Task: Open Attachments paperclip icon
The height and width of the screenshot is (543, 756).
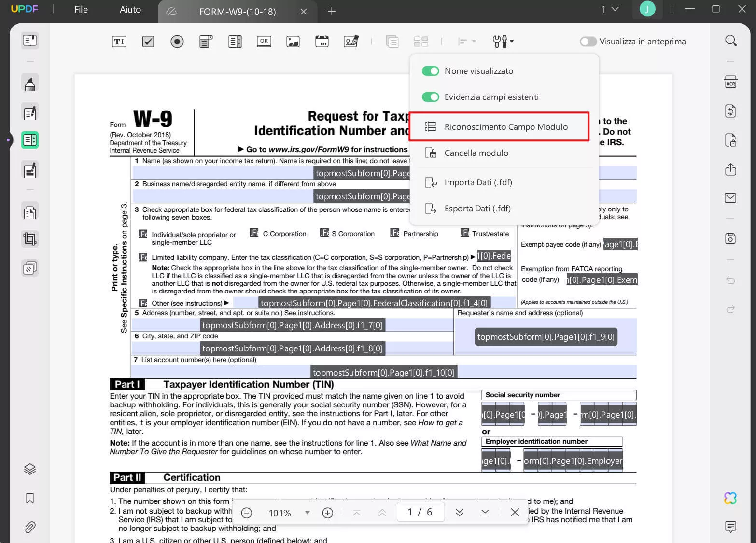Action: [30, 528]
